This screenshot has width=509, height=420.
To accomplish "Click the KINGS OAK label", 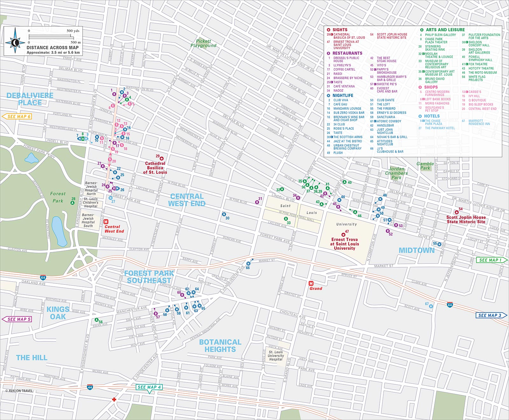I will [58, 313].
